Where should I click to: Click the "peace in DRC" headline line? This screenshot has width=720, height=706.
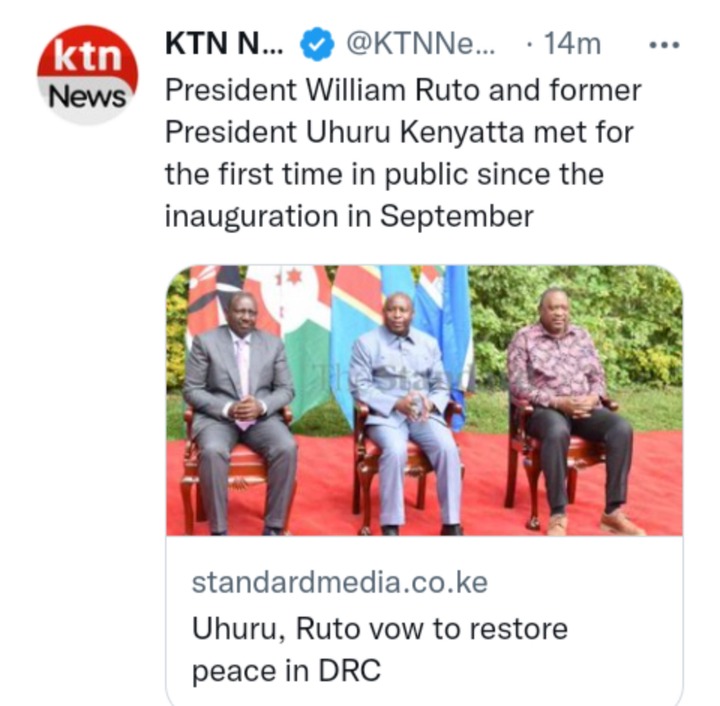point(286,671)
